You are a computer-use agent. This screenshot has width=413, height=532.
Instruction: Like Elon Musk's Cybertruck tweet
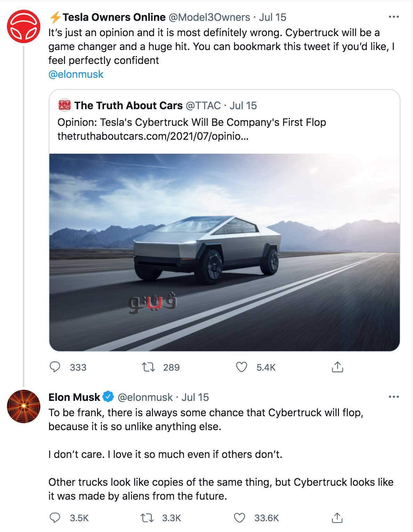(240, 518)
